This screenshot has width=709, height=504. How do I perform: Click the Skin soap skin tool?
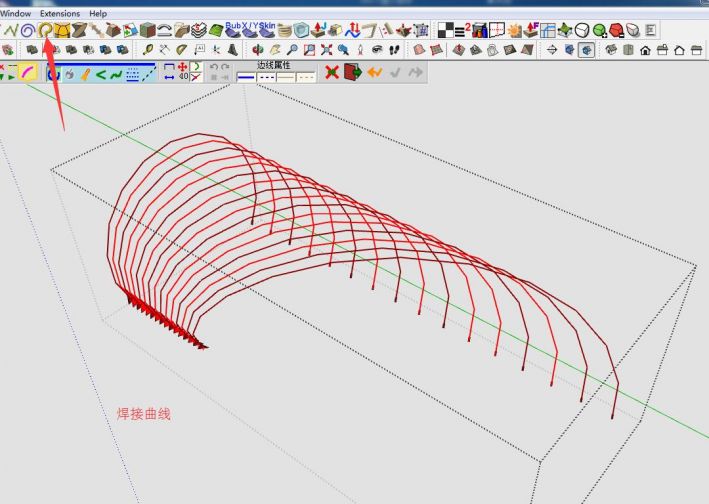(267, 30)
